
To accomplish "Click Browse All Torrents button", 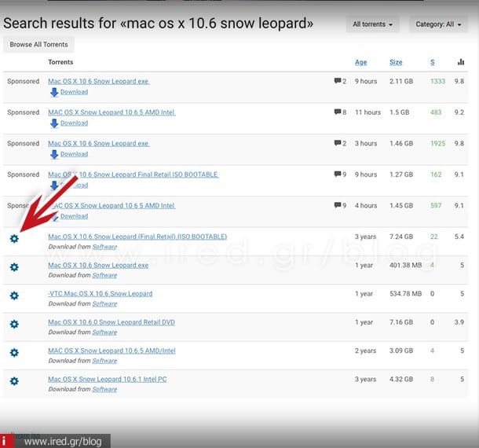I will coord(38,44).
